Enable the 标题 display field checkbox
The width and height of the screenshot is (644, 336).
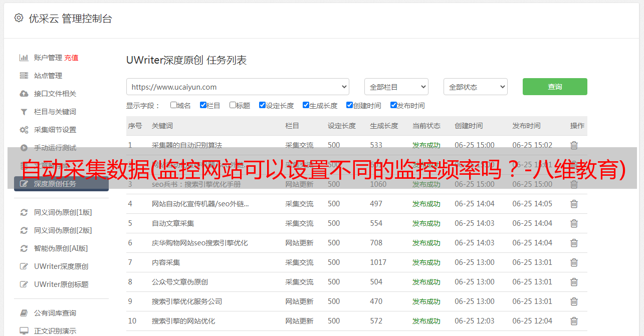pyautogui.click(x=233, y=105)
